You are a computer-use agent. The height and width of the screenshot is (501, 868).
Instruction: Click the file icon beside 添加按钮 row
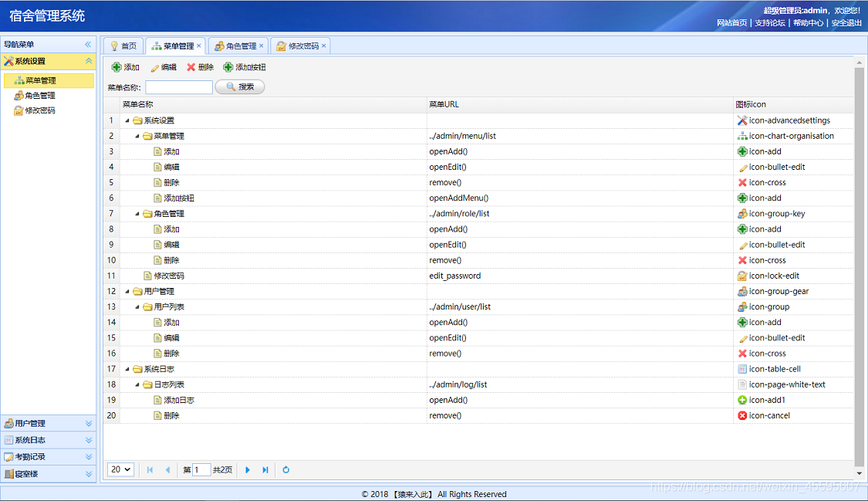[x=157, y=198]
